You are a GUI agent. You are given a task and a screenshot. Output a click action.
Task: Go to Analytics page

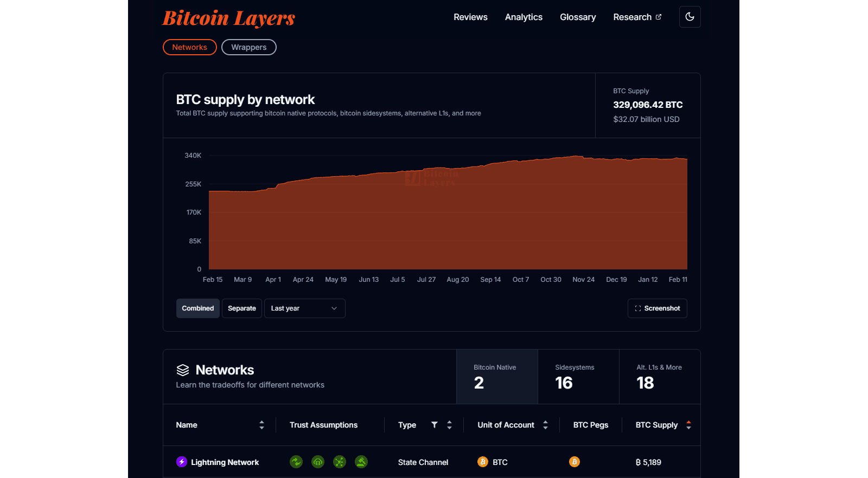coord(524,17)
